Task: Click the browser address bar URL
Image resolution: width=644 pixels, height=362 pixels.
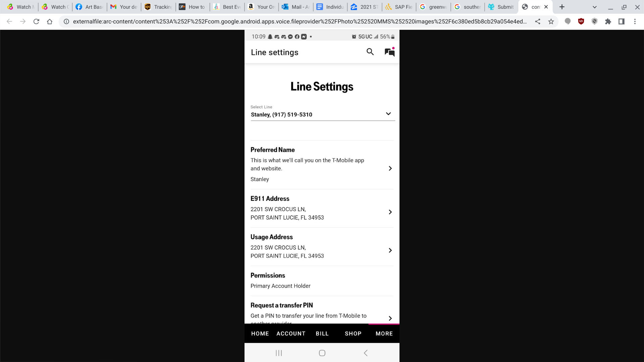Action: click(300, 21)
